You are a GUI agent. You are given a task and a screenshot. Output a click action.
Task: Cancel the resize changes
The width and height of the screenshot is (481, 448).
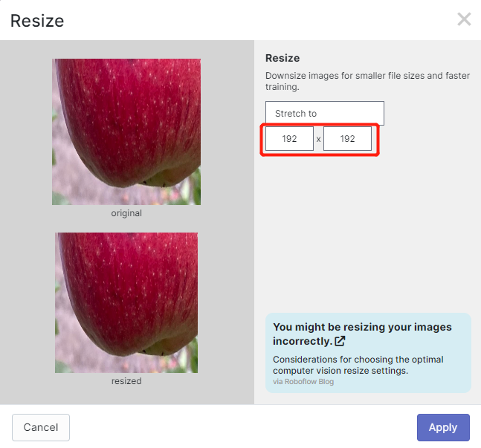tap(41, 427)
